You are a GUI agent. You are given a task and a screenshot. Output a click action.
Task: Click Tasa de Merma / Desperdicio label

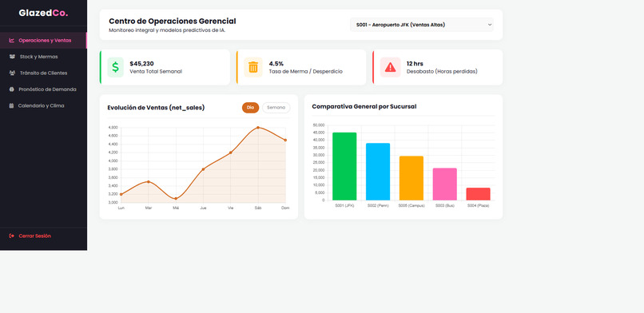(305, 71)
